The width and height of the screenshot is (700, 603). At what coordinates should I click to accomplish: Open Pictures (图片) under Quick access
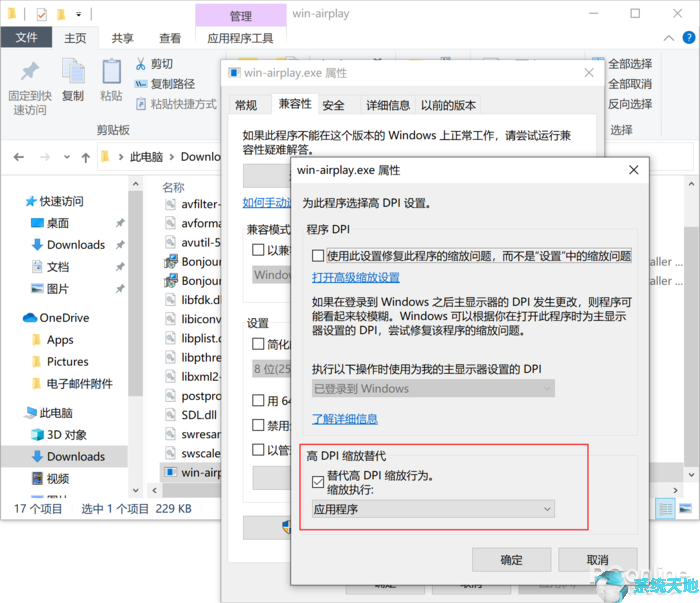pyautogui.click(x=50, y=289)
